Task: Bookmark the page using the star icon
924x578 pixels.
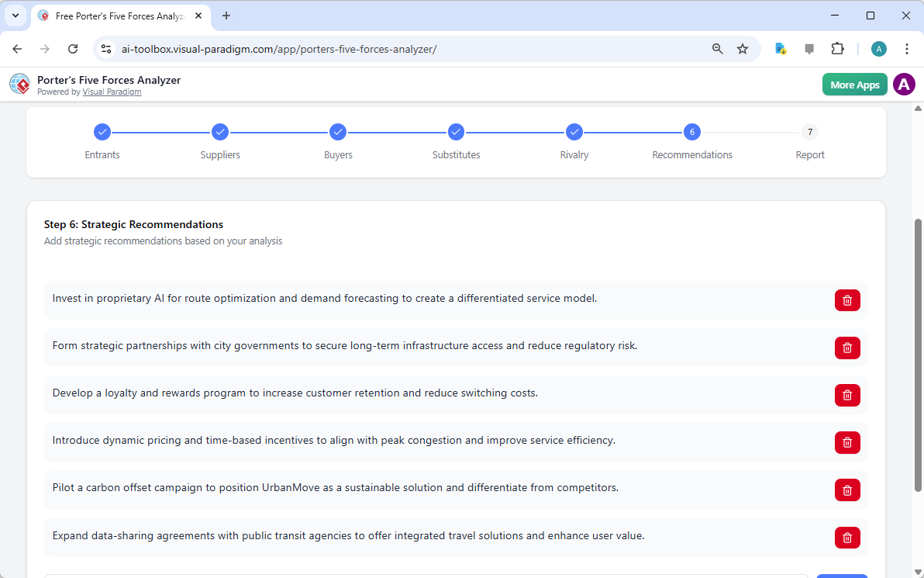Action: point(743,48)
